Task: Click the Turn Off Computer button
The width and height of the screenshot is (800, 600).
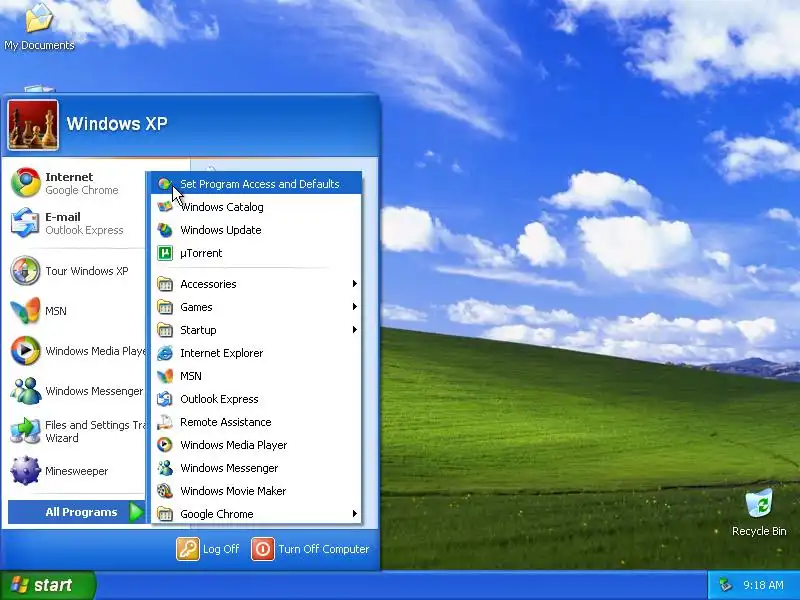Action: coord(311,549)
